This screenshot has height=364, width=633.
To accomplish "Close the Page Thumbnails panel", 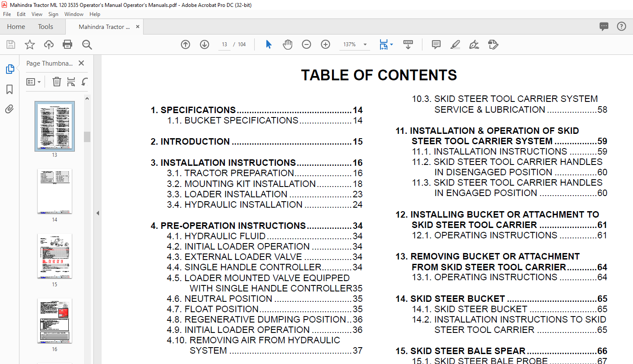I will 81,63.
